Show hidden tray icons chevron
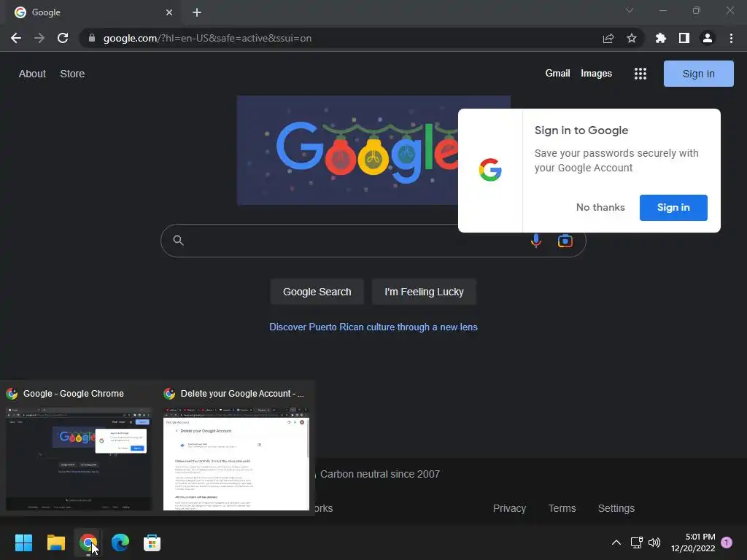Image resolution: width=747 pixels, height=560 pixels. coord(616,542)
